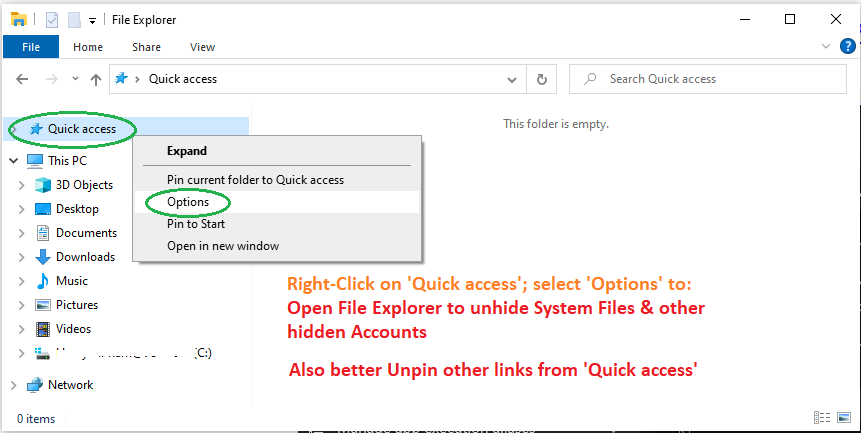
Task: Click the Back navigation arrow
Action: click(22, 79)
